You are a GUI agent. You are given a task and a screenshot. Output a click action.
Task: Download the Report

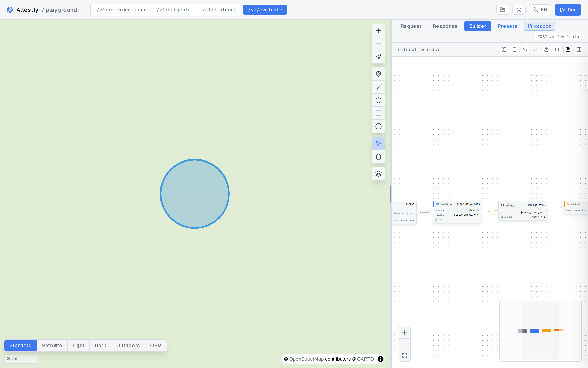click(x=539, y=26)
